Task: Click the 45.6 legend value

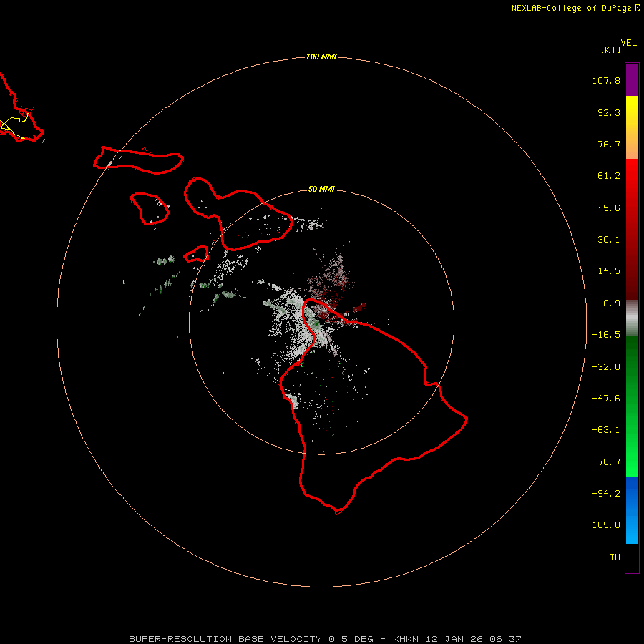Action: pyautogui.click(x=609, y=208)
